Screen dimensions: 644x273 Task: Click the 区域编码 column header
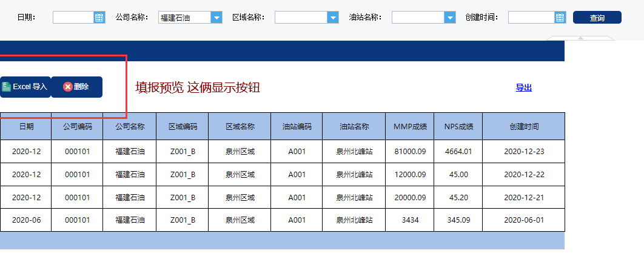tap(183, 126)
